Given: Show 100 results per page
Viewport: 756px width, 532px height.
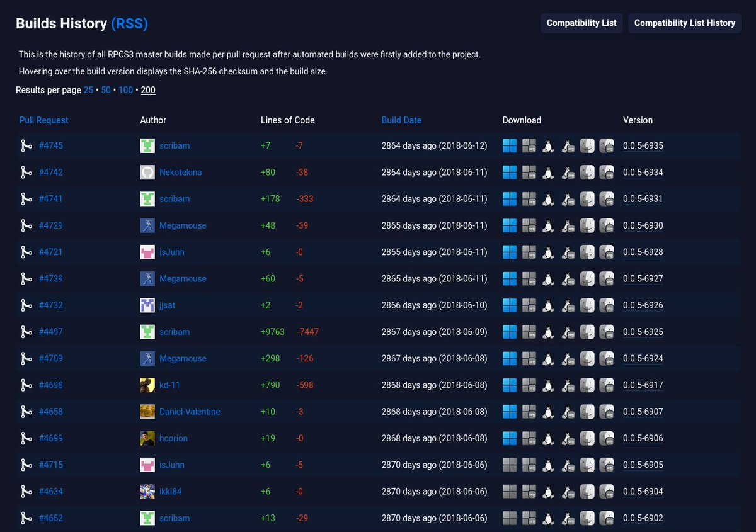Looking at the screenshot, I should 125,90.
